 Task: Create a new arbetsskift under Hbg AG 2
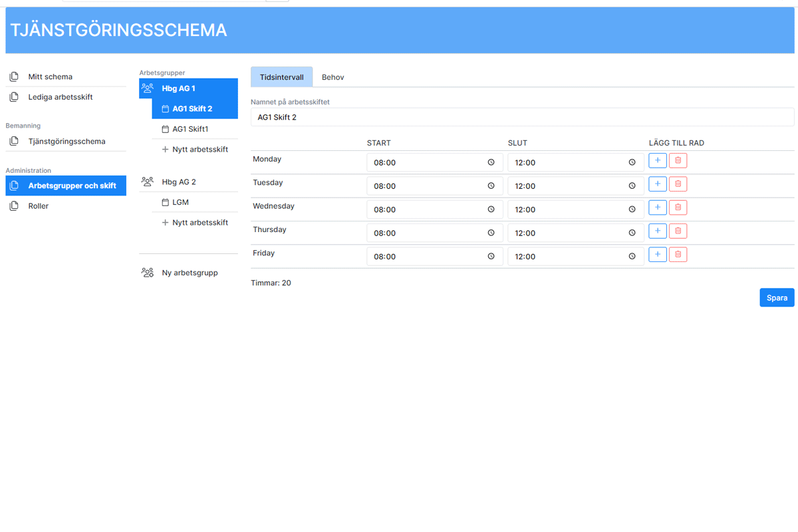195,223
